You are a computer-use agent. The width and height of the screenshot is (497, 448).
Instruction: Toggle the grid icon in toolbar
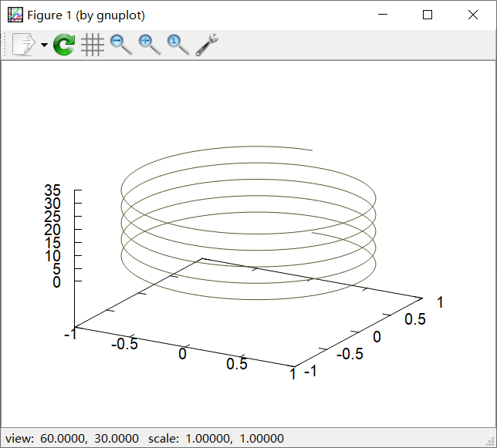coord(93,45)
